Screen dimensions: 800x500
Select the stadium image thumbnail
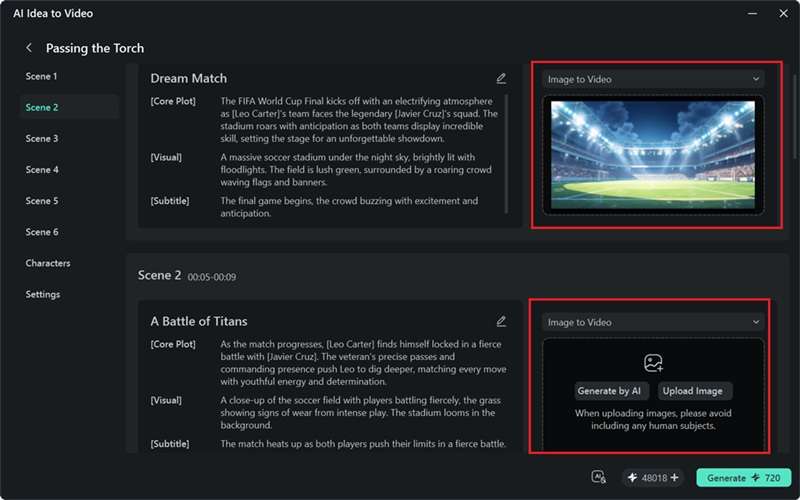pyautogui.click(x=653, y=155)
